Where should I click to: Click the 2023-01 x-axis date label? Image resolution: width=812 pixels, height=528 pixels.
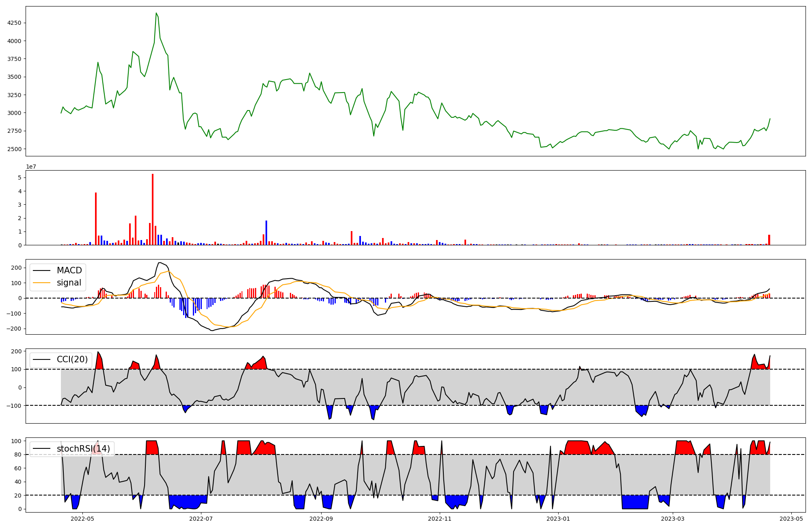click(558, 519)
